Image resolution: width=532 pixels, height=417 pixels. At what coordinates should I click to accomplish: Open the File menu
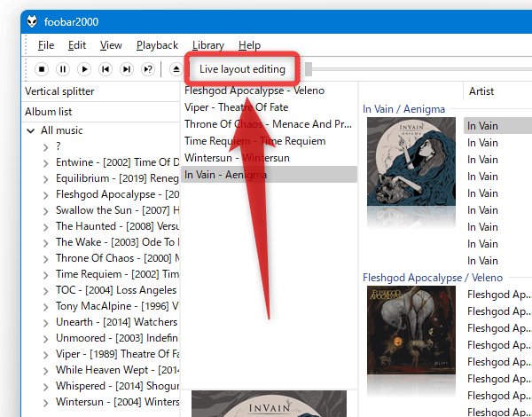tap(46, 45)
